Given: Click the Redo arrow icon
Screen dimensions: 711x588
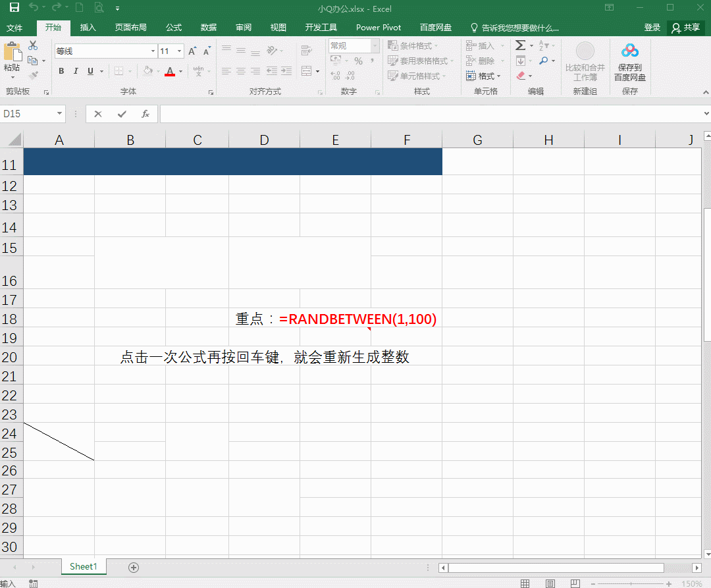Looking at the screenshot, I should (56, 7).
